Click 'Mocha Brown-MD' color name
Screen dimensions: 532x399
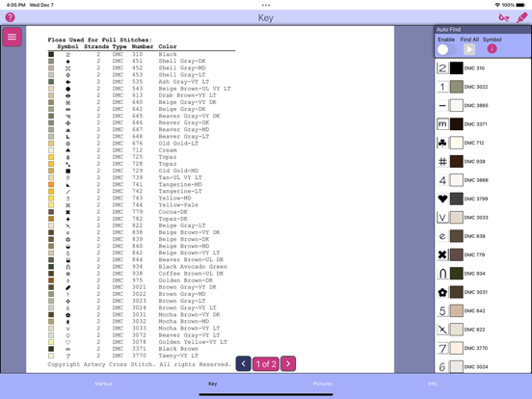click(184, 321)
